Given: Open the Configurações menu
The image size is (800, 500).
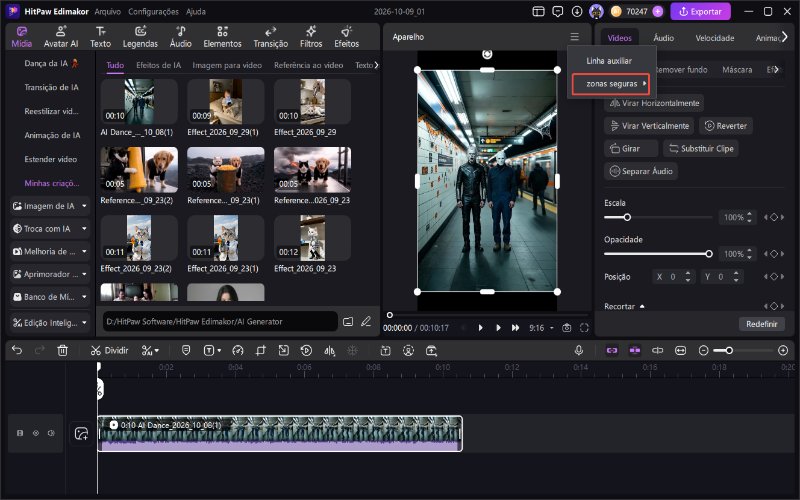Looking at the screenshot, I should [153, 11].
